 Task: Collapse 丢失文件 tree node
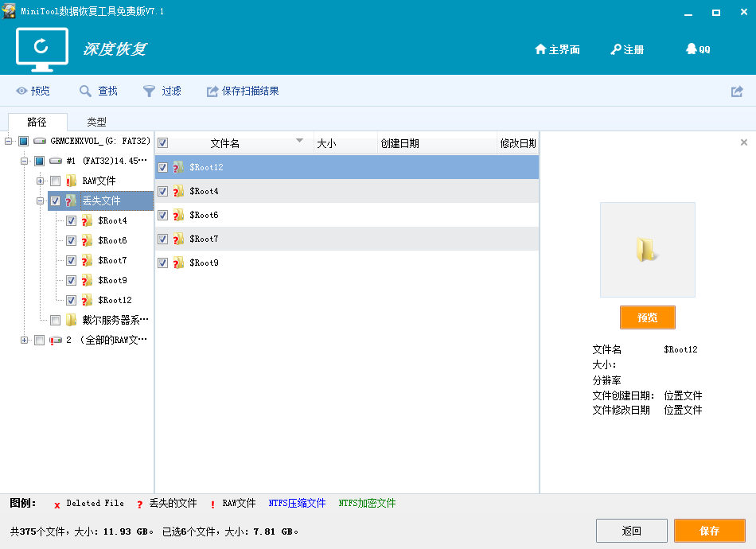(40, 201)
